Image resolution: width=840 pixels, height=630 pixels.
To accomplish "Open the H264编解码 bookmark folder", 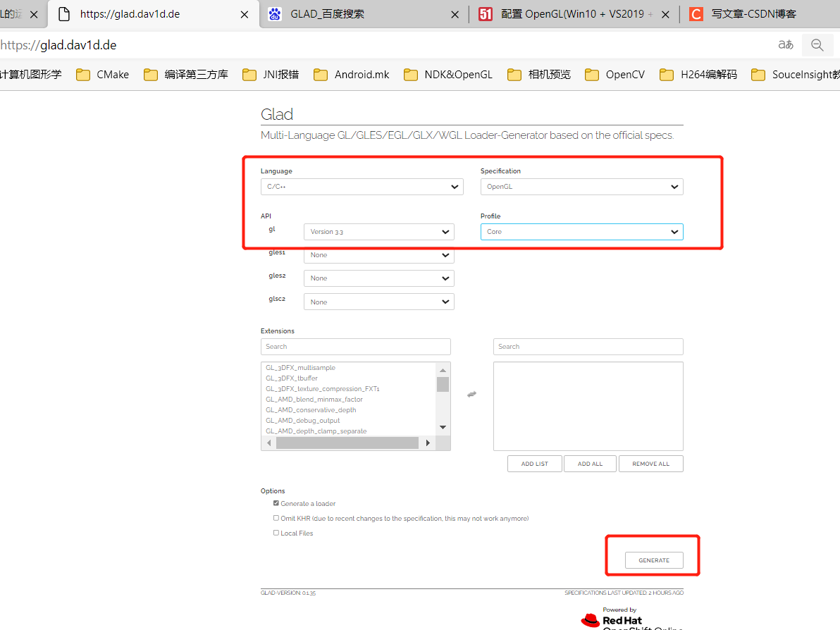I will 698,75.
